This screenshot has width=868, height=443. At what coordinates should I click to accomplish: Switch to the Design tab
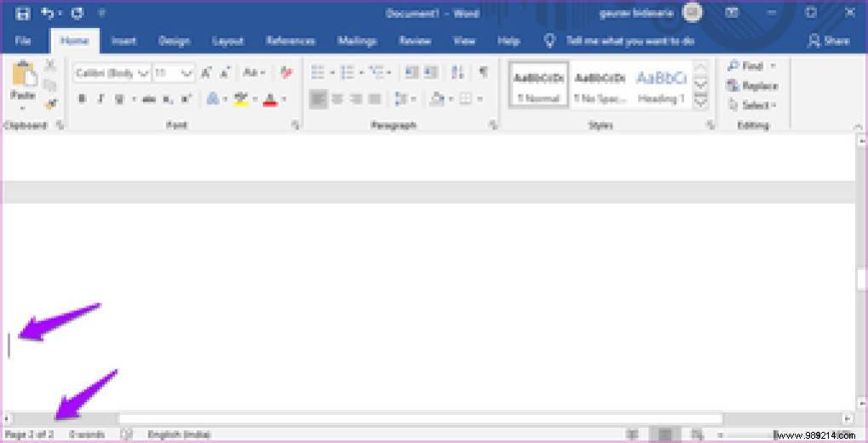174,41
